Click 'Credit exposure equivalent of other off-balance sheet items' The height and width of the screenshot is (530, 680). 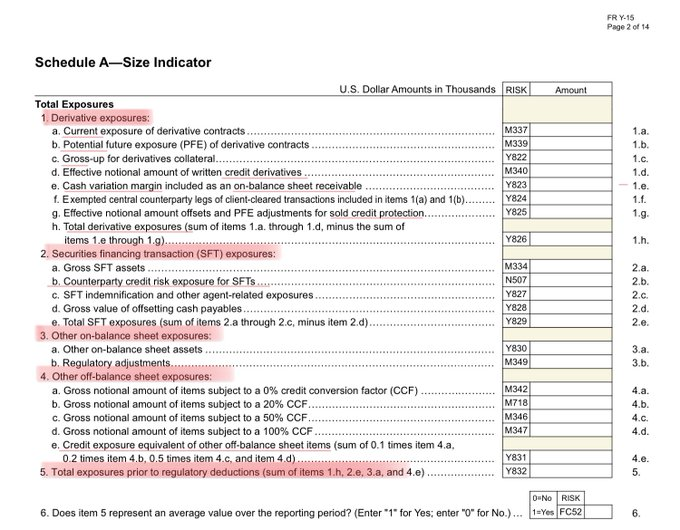click(x=196, y=445)
